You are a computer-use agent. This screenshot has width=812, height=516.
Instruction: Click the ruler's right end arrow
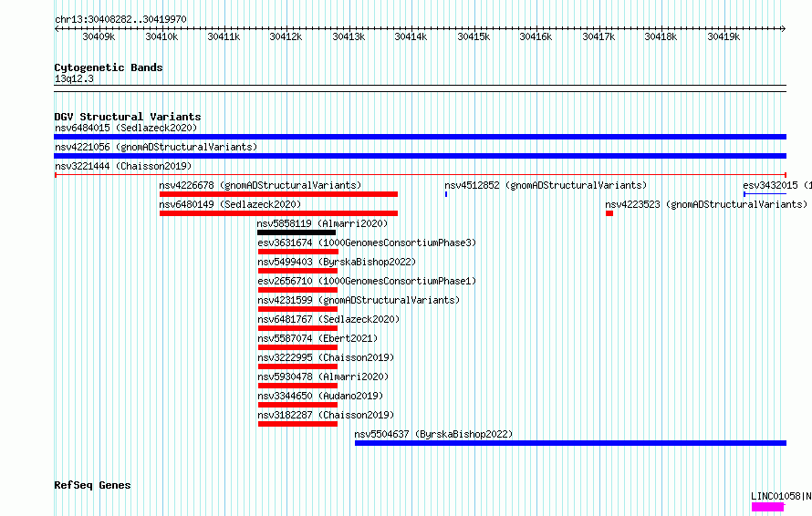point(784,28)
